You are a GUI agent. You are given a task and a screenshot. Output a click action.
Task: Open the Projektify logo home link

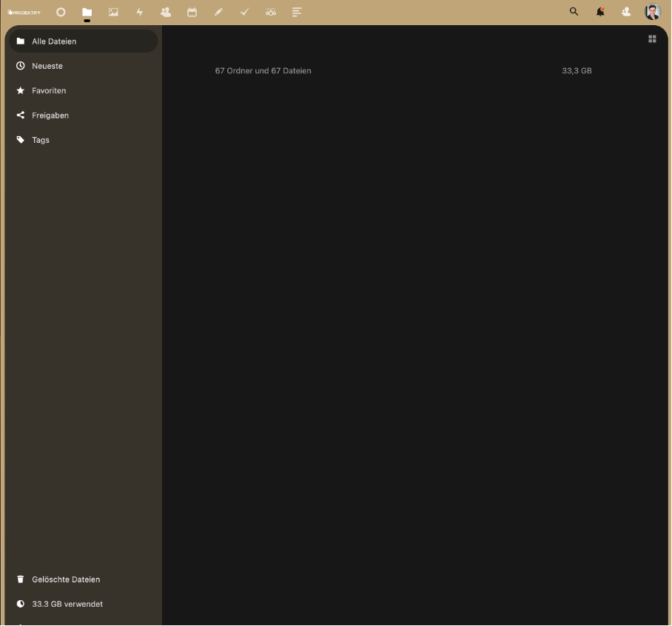pyautogui.click(x=24, y=13)
